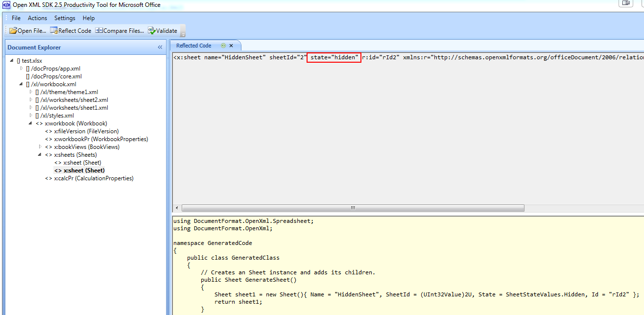Click the pin icon on Reflected Code tab
Screen dimensions: 644x315
point(223,45)
